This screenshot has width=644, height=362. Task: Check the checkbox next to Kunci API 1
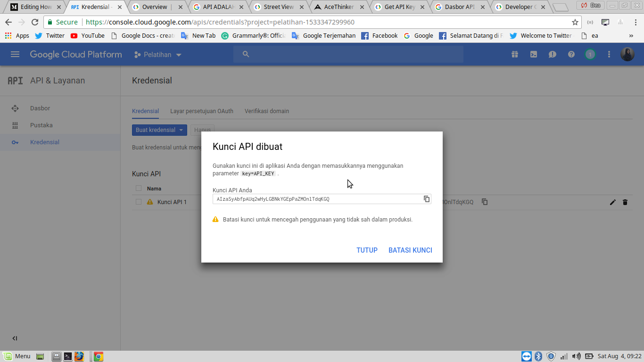(139, 202)
